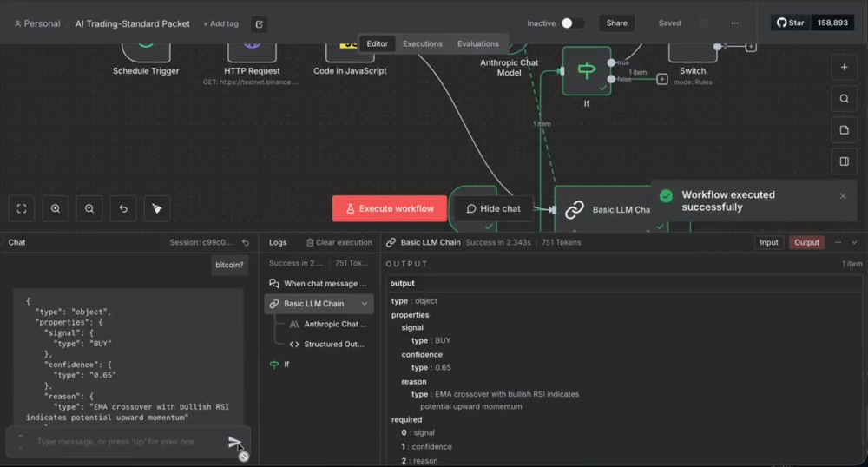Toggle the Inactive workflow switch
Viewport: 868px width, 467px height.
click(572, 23)
